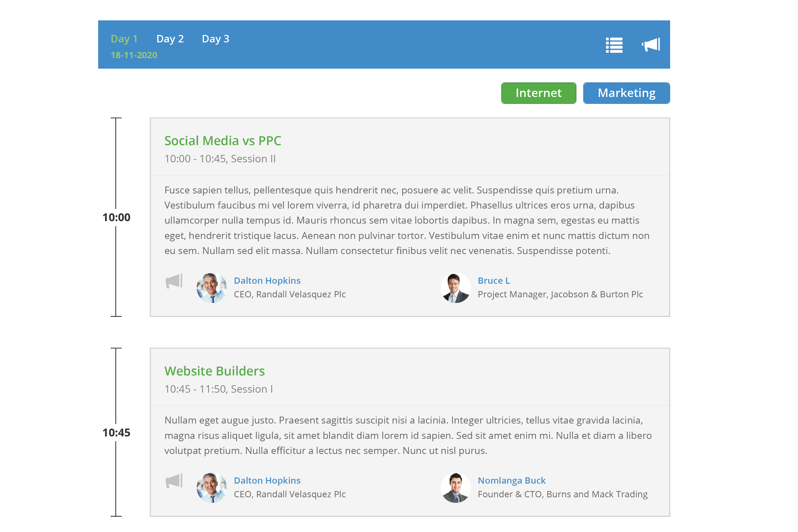The width and height of the screenshot is (798, 532).
Task: Filter sessions by Internet button
Action: pos(539,93)
